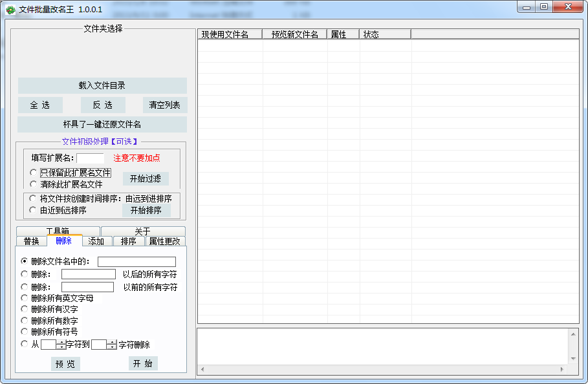Screen dimensions: 588x384
Task: Click the 全选 button
Action: (40, 105)
